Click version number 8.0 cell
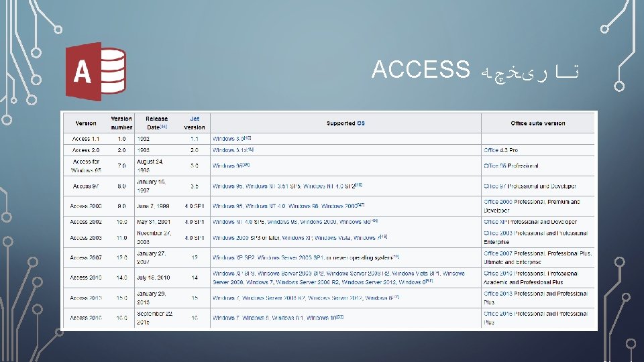Image resolution: width=644 pixels, height=362 pixels. pyautogui.click(x=121, y=186)
